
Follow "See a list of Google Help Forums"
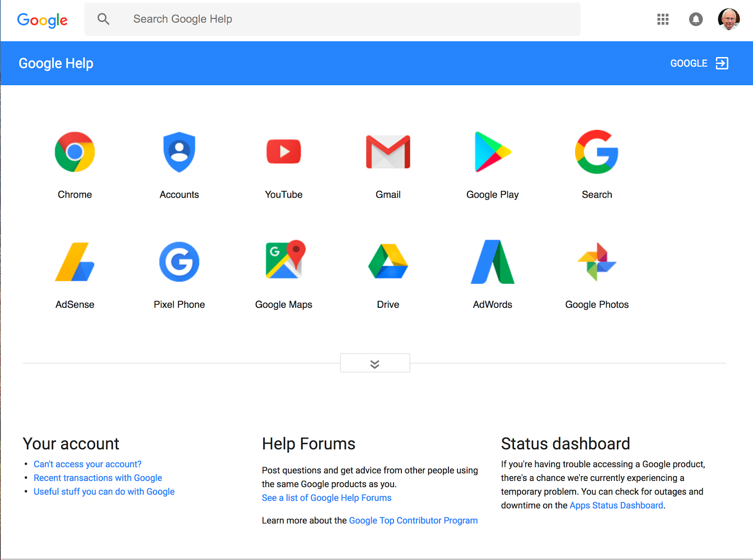(x=327, y=498)
